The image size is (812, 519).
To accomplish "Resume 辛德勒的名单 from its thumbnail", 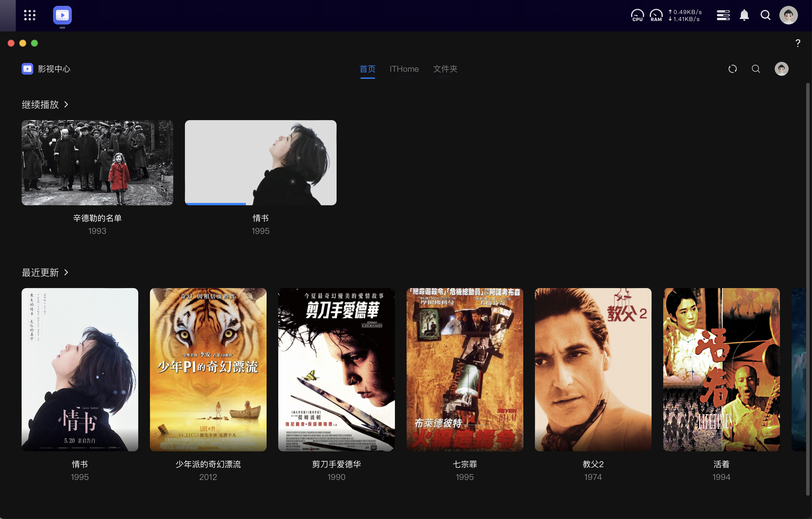I will pyautogui.click(x=97, y=162).
